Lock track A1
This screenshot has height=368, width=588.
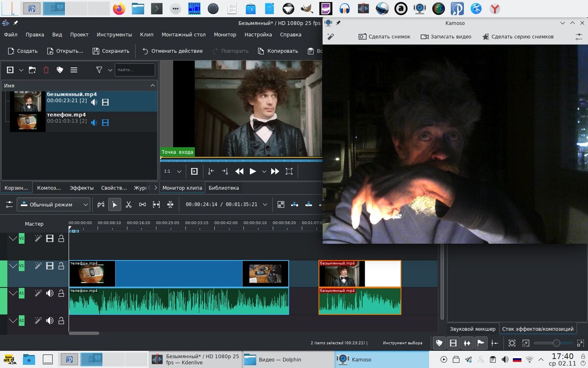[x=61, y=293]
